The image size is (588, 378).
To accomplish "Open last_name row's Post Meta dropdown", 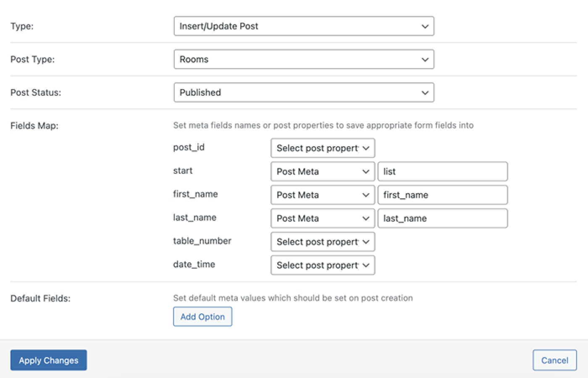I will pos(323,218).
